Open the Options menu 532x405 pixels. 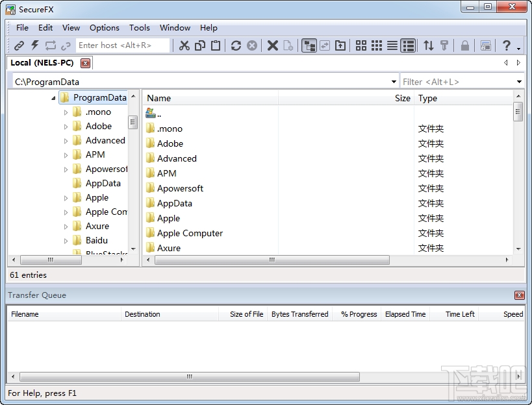[105, 28]
